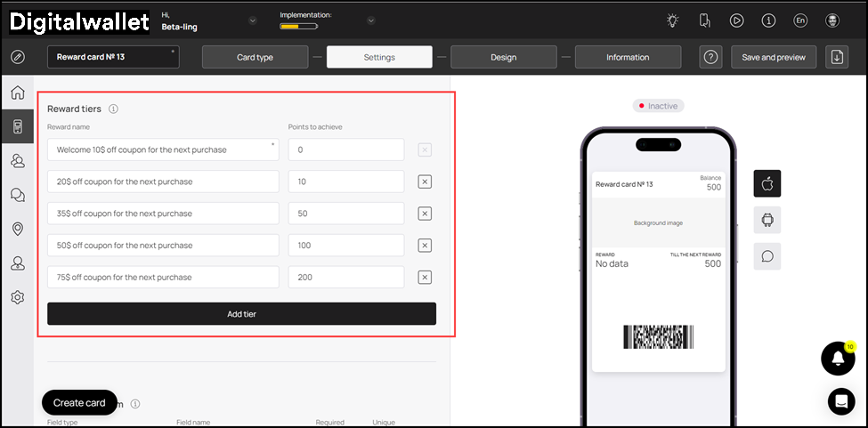Switch to the Card type tab
The width and height of the screenshot is (868, 428).
coord(255,57)
